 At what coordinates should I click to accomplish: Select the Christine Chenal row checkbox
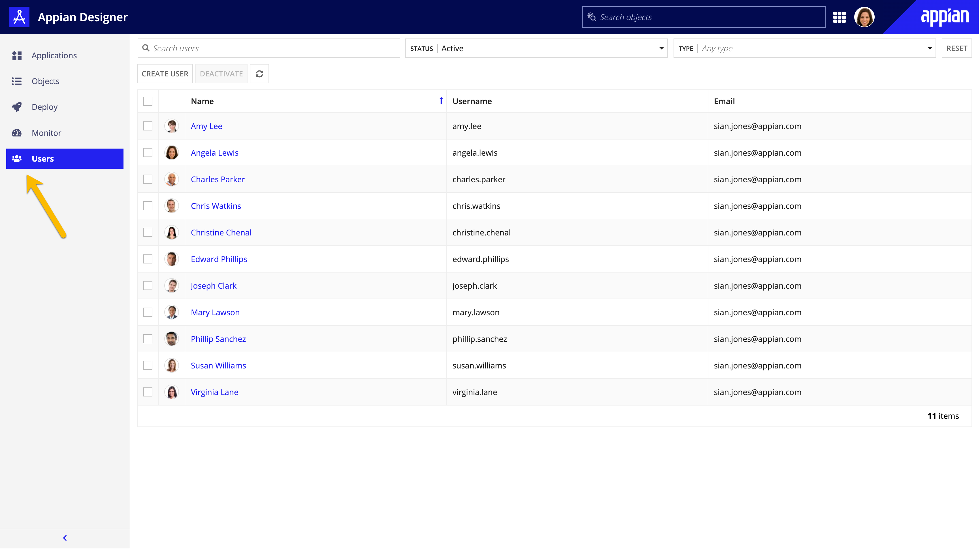pos(148,232)
